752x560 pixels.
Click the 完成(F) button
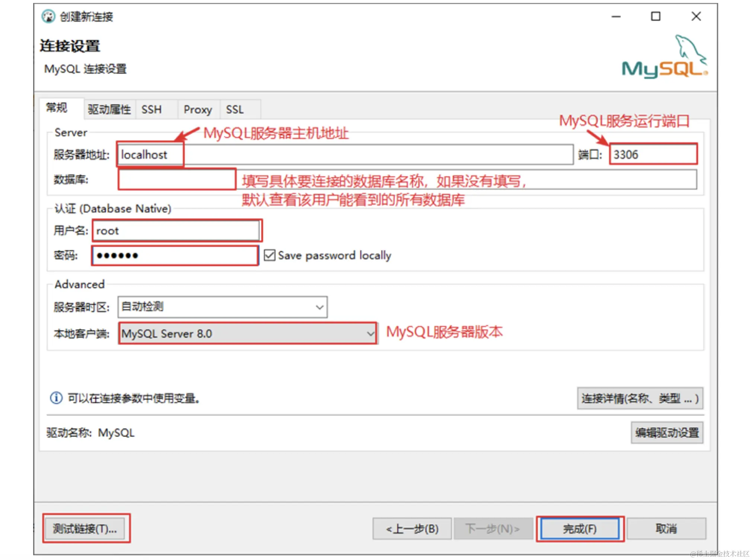click(580, 528)
